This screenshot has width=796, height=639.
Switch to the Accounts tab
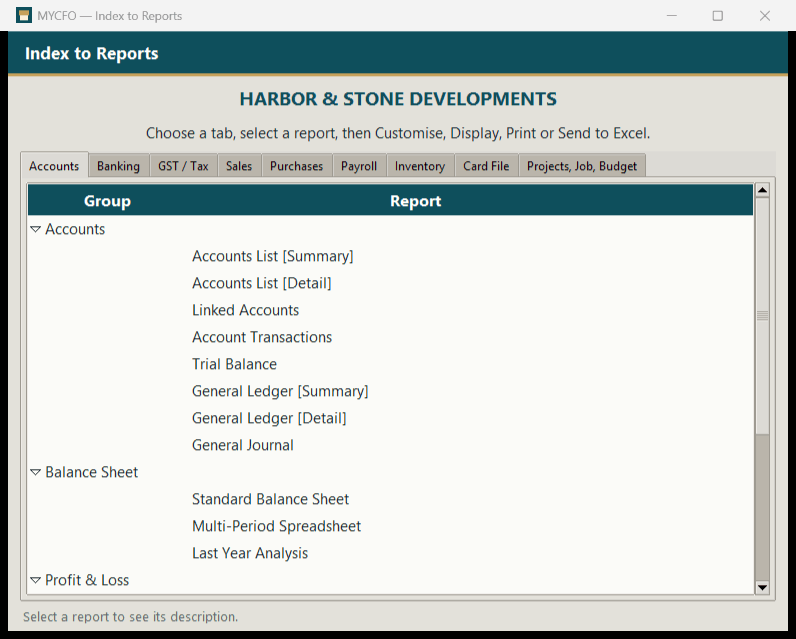[54, 166]
